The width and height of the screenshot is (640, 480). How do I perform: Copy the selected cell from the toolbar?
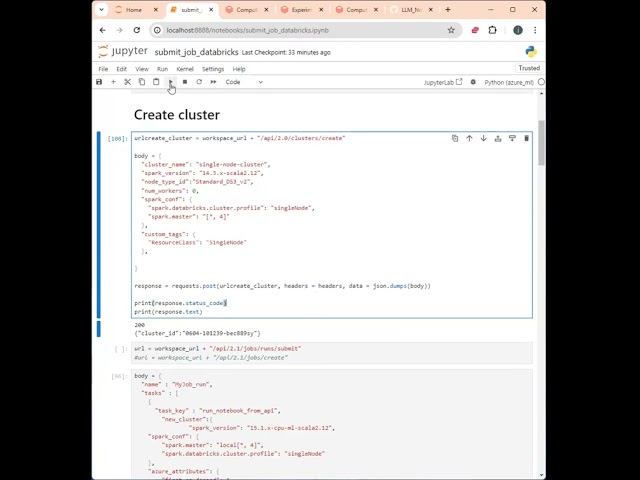coord(142,82)
